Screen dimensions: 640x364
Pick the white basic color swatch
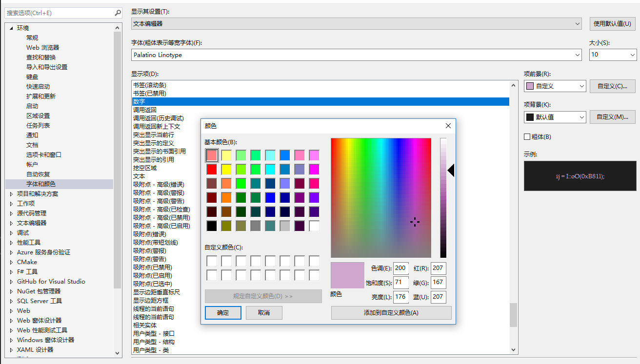(x=314, y=226)
